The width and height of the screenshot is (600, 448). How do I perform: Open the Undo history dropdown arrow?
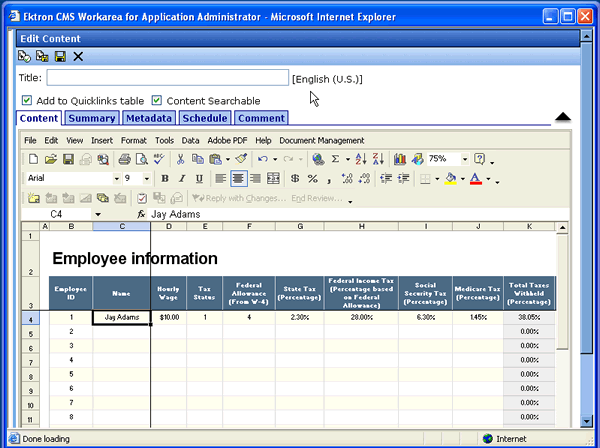(x=275, y=159)
